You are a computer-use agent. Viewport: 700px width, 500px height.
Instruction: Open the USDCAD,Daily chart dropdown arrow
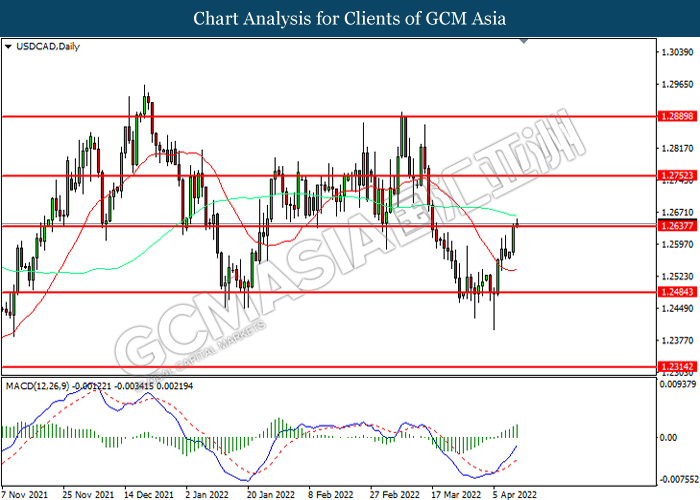pos(8,46)
